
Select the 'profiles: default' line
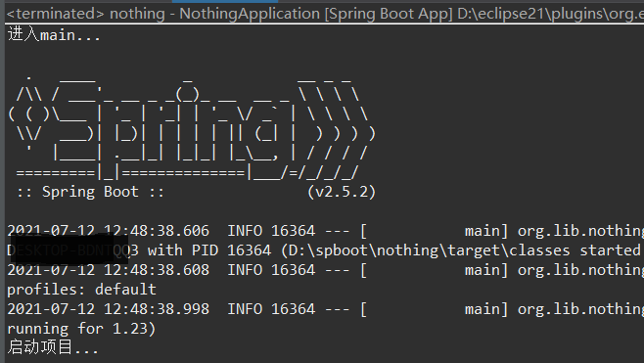81,290
